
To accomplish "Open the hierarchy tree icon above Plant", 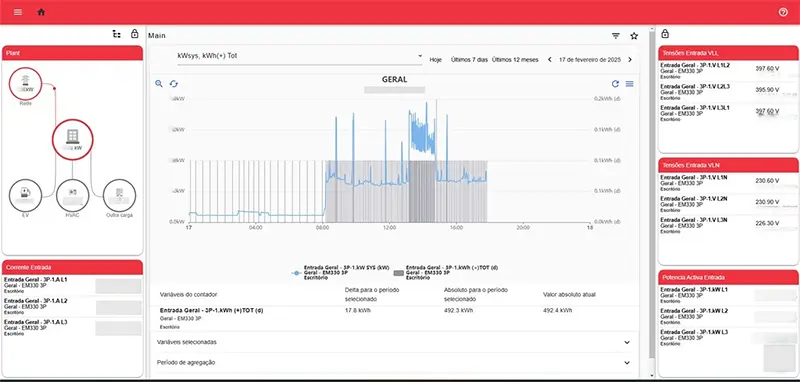I will (x=117, y=34).
